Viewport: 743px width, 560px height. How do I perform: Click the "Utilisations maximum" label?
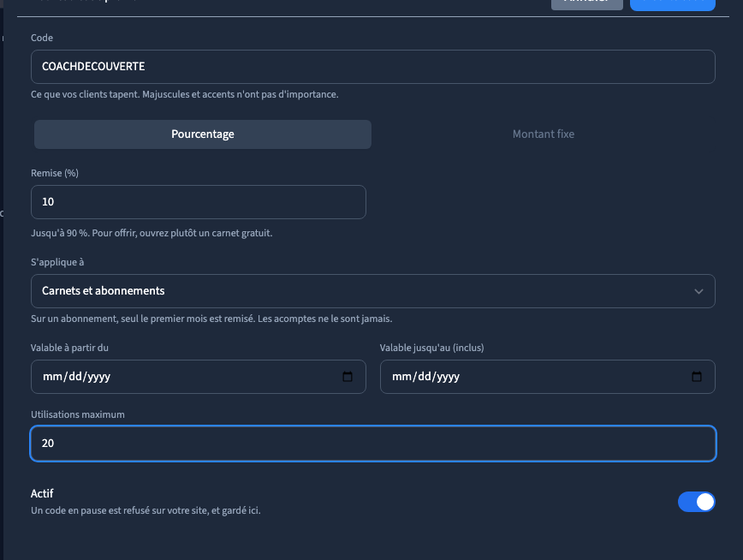(x=78, y=414)
